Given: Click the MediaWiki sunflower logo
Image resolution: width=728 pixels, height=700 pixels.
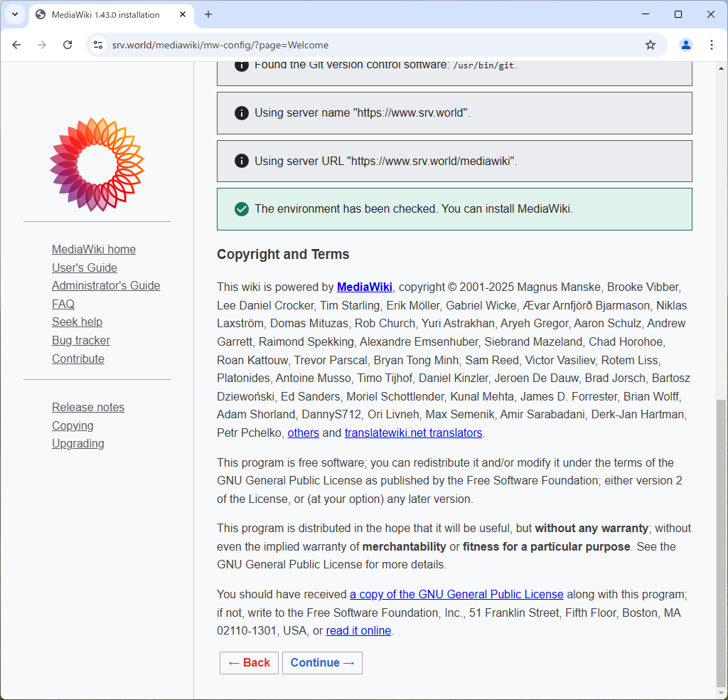Looking at the screenshot, I should (x=97, y=164).
